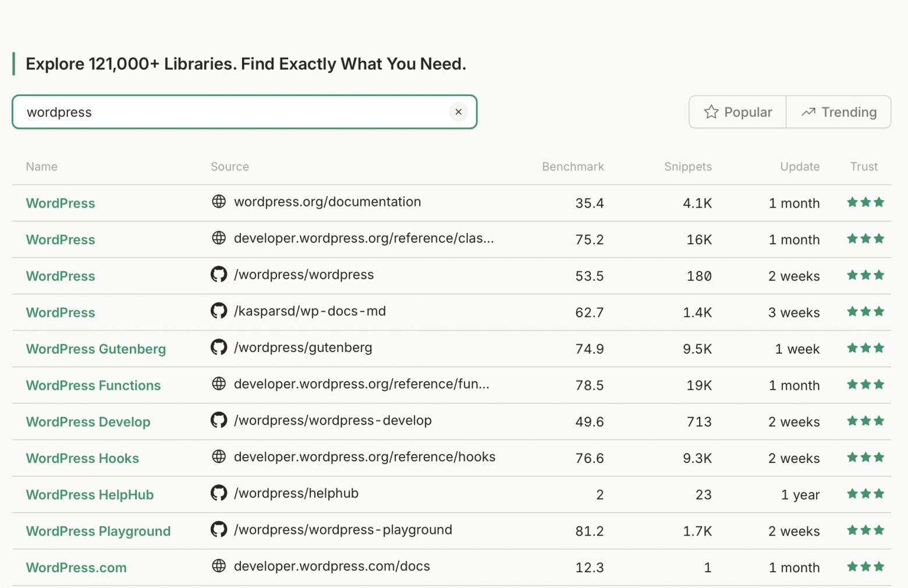Image resolution: width=908 pixels, height=588 pixels.
Task: Click the /wordpress/helphub source text
Action: [296, 493]
